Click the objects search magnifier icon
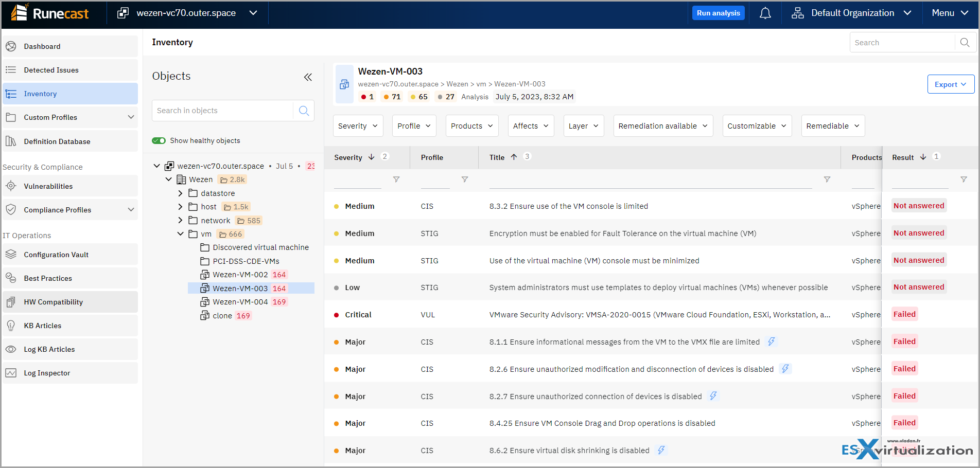Image resolution: width=980 pixels, height=468 pixels. (304, 111)
